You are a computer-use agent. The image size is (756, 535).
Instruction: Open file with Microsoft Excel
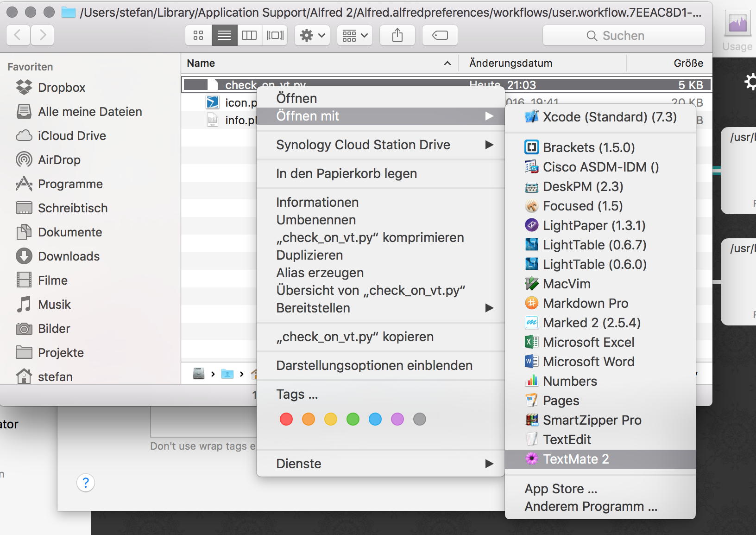[600, 342]
